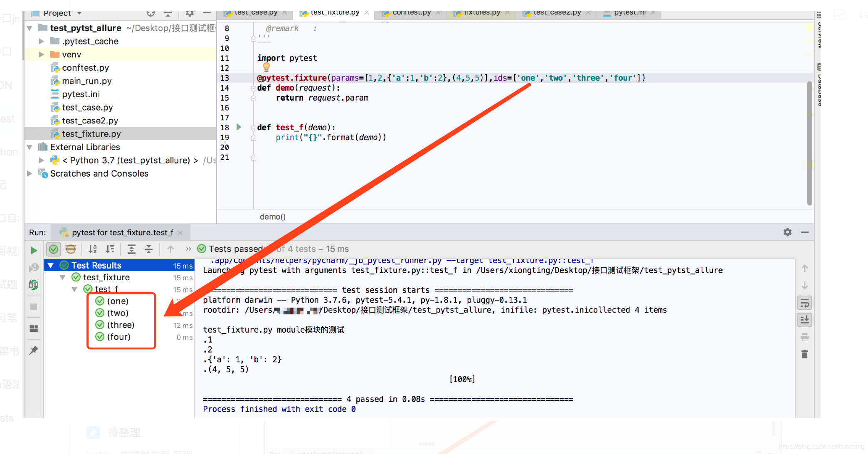Run test_f using the green gutter arrow
This screenshot has width=868, height=454.
238,127
